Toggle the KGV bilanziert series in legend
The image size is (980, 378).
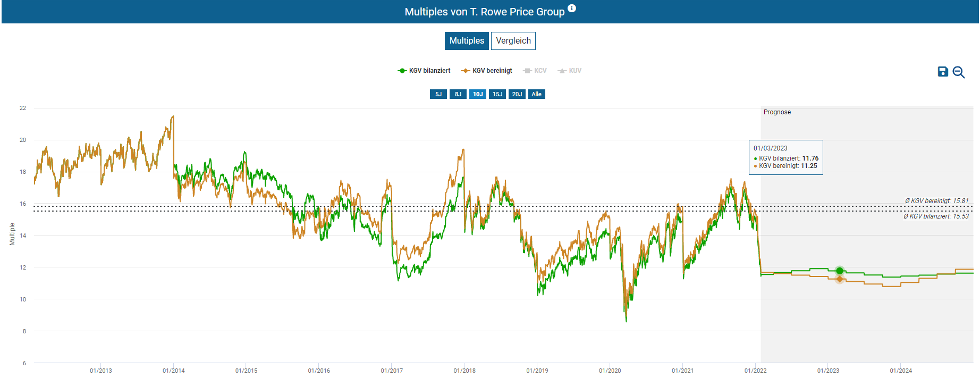(424, 71)
